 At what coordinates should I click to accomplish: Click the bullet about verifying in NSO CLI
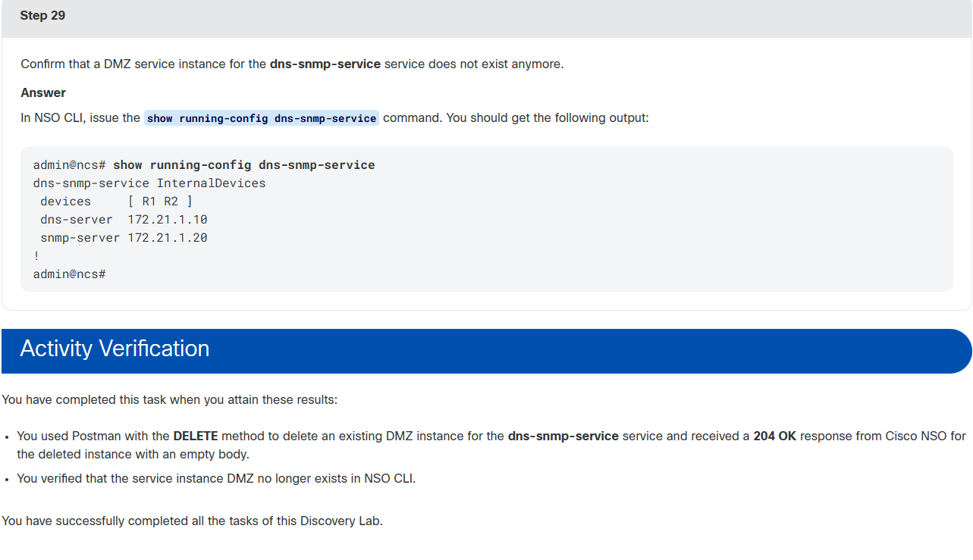(x=216, y=478)
